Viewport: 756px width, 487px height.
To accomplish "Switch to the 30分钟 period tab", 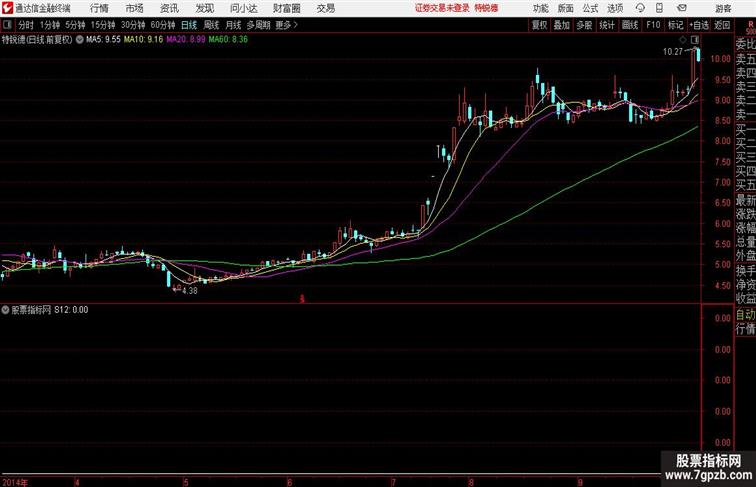I will point(133,25).
